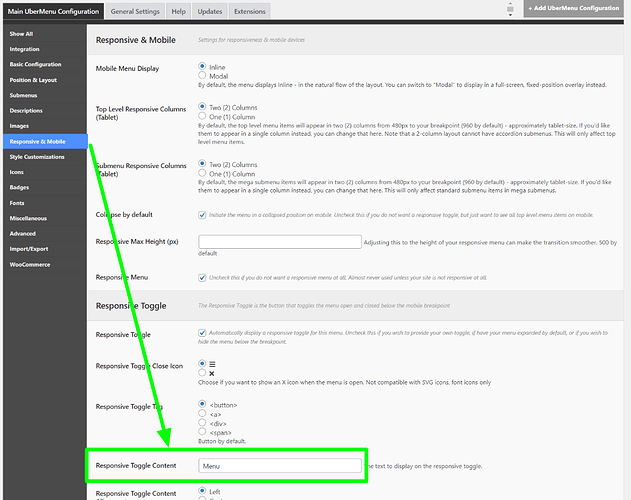Click the Add UberMenu Configuration button

(x=574, y=8)
